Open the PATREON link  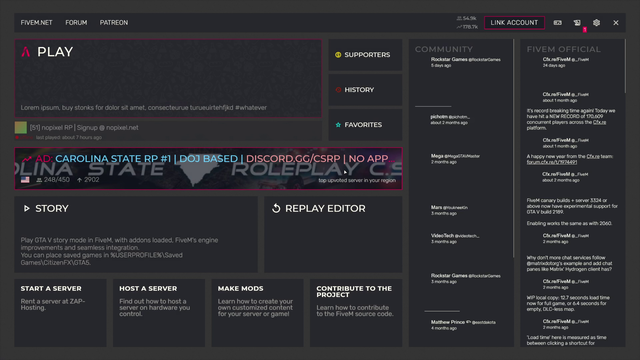tap(113, 22)
